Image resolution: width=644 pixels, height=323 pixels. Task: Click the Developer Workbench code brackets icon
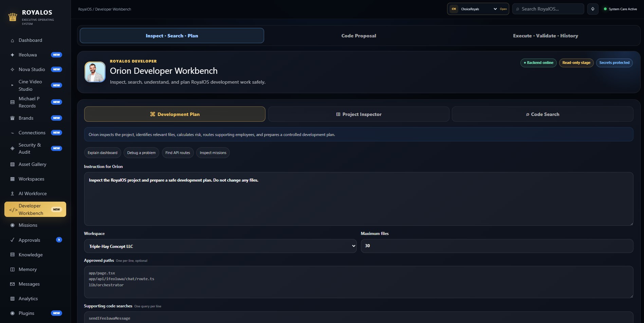click(13, 210)
